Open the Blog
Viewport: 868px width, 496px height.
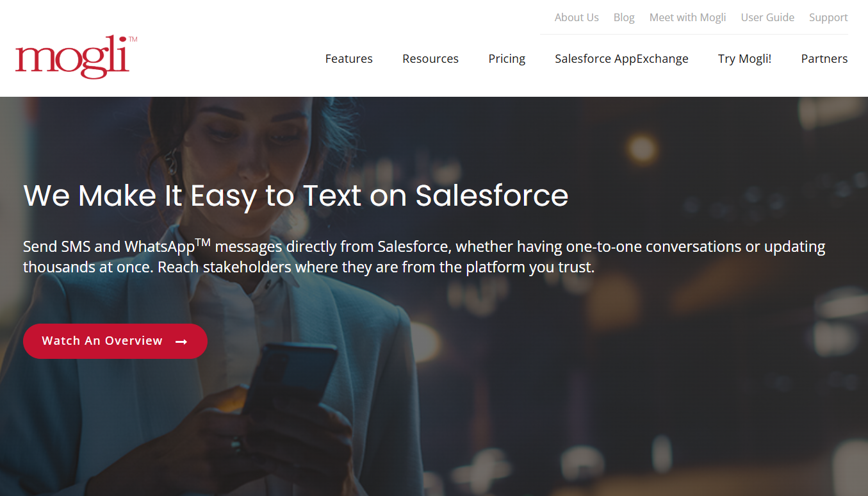[x=623, y=17]
